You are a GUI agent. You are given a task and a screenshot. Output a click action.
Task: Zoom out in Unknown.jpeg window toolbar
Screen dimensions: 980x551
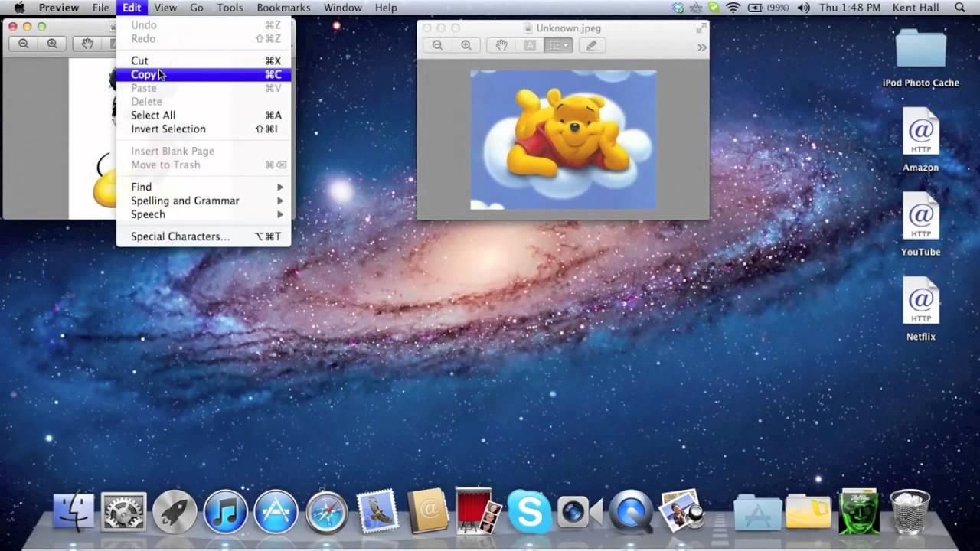(x=437, y=45)
